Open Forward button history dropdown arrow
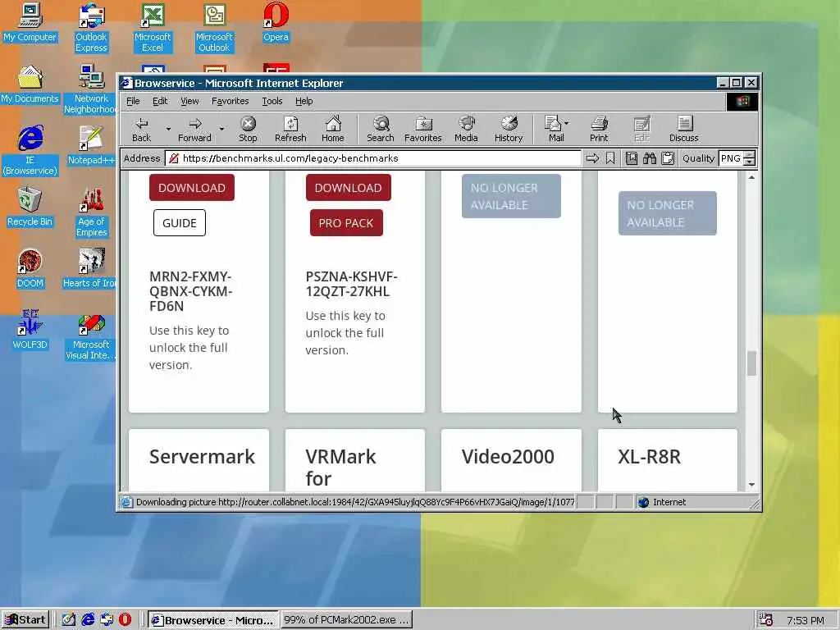 tap(221, 129)
